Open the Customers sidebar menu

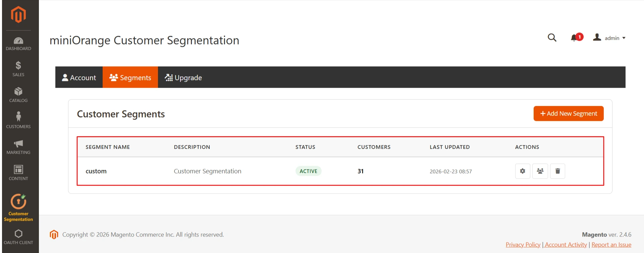[18, 121]
